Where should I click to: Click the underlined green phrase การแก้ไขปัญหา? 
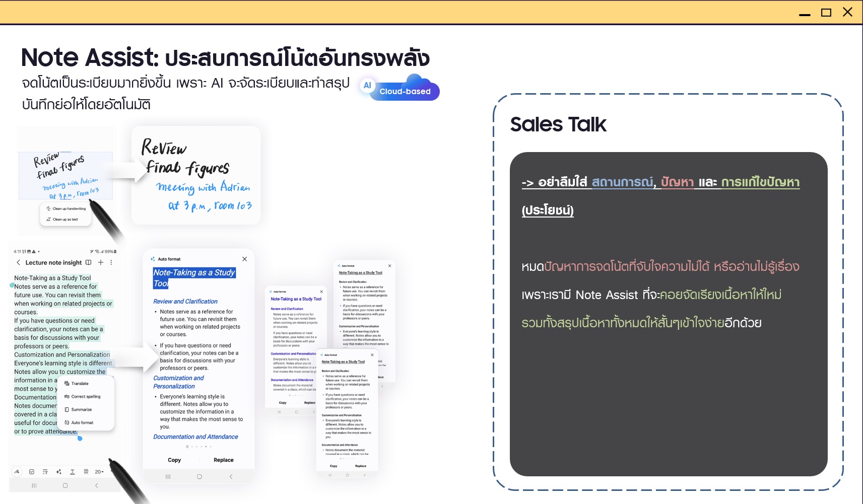760,182
